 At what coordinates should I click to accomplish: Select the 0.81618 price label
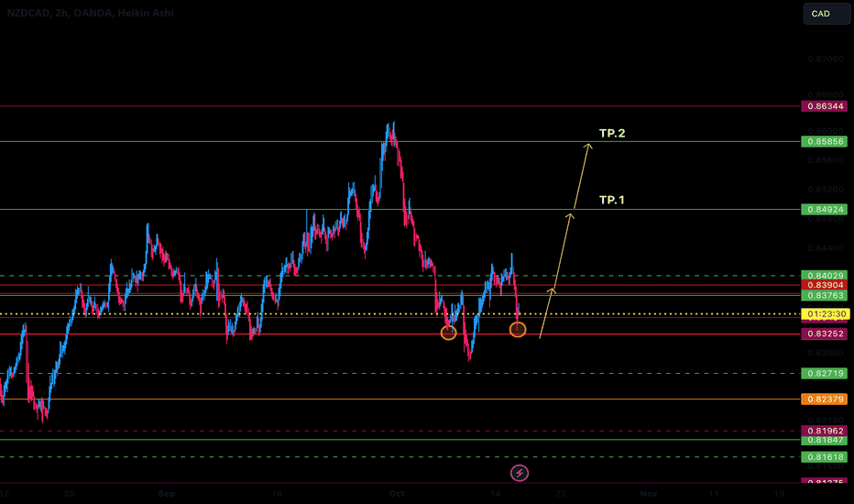click(x=824, y=456)
